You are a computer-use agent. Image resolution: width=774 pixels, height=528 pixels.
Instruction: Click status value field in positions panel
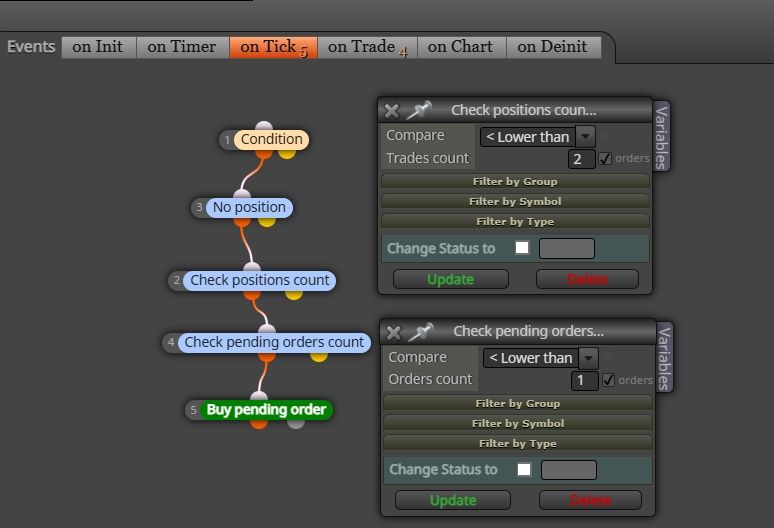[567, 248]
